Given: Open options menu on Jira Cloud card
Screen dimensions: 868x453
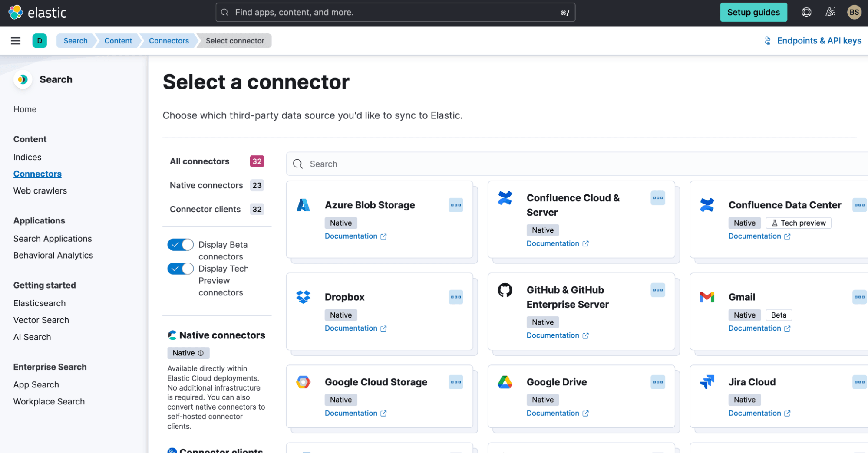Looking at the screenshot, I should pos(859,382).
